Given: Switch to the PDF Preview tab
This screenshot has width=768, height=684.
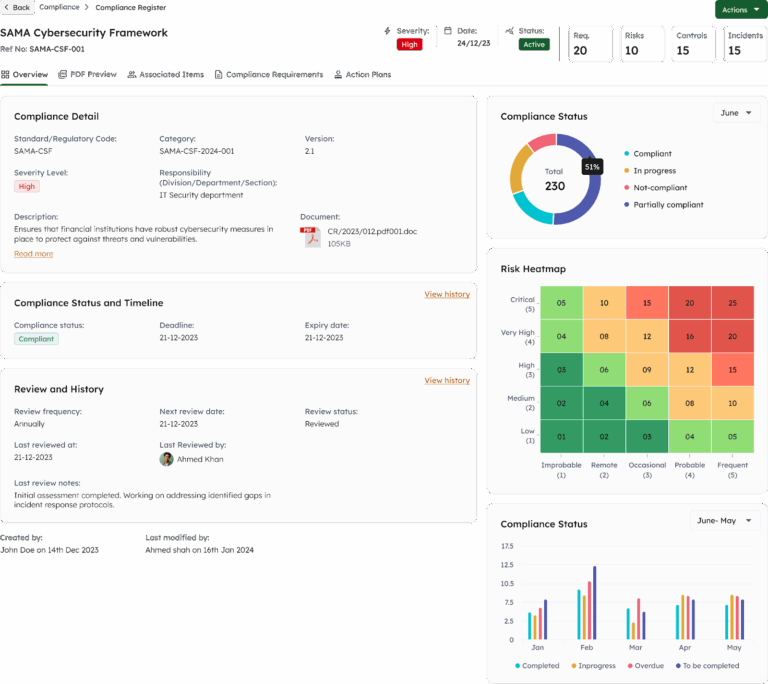Looking at the screenshot, I should 87,74.
